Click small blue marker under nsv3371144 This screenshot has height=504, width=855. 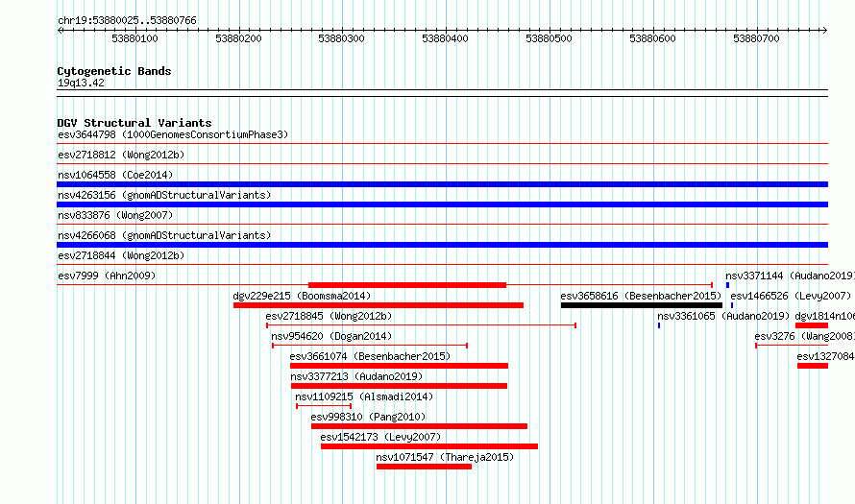727,285
